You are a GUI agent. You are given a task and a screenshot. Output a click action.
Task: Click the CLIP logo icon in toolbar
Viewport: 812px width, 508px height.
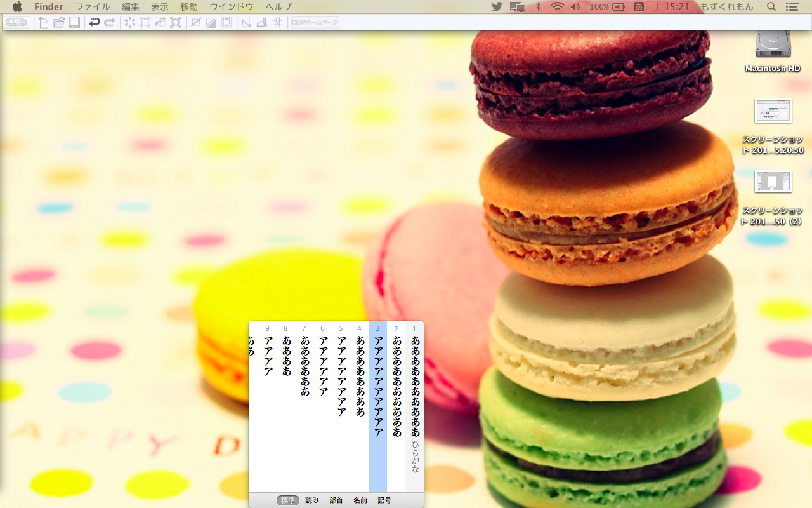[x=17, y=23]
